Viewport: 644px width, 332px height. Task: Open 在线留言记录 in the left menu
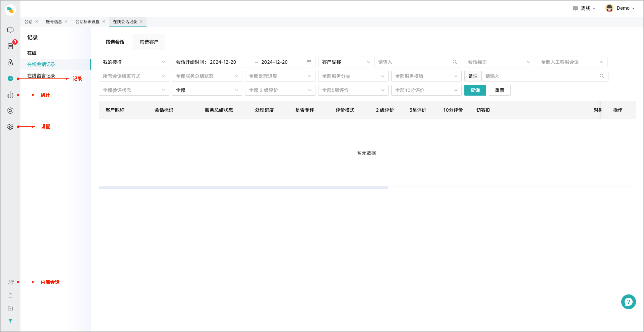tap(41, 76)
